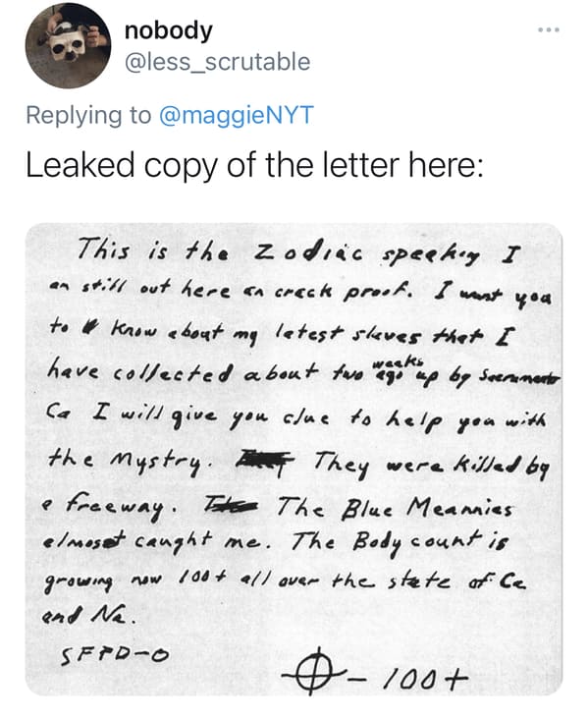This screenshot has height=719, width=588.
Task: Click the skull-mask profile avatar
Action: (x=68, y=45)
